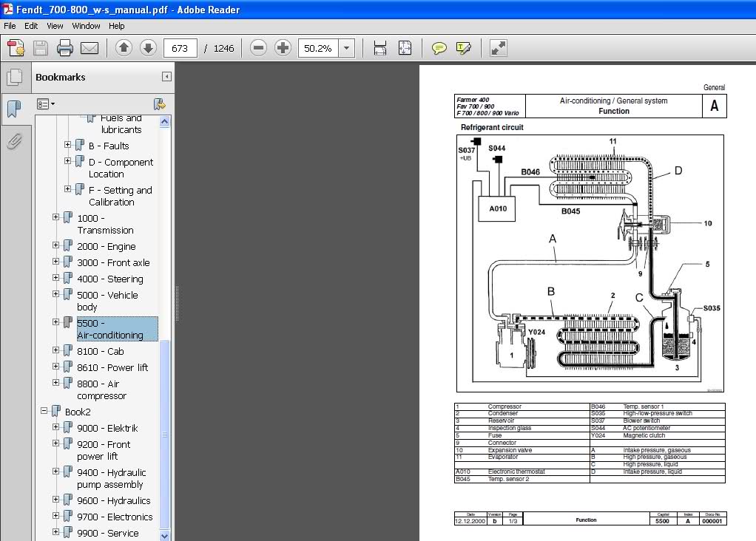Collapse the Book2 bookmark tree
Viewport: 756px width, 541px height.
(44, 411)
